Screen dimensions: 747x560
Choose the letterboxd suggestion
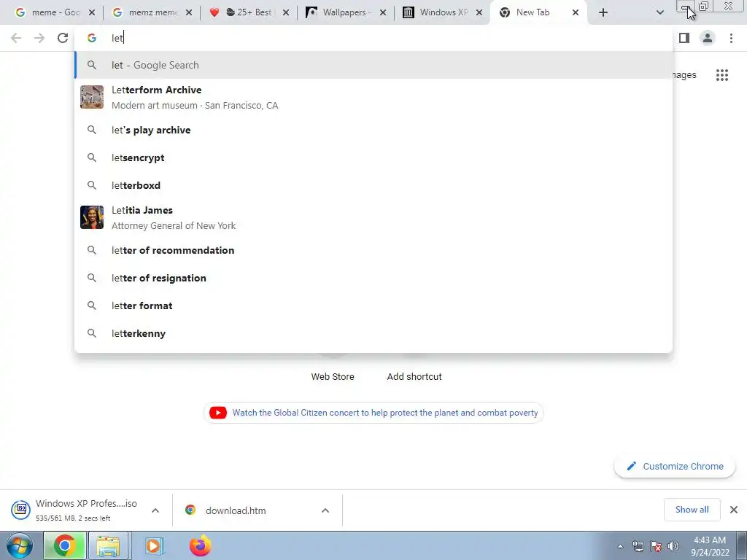coord(373,185)
